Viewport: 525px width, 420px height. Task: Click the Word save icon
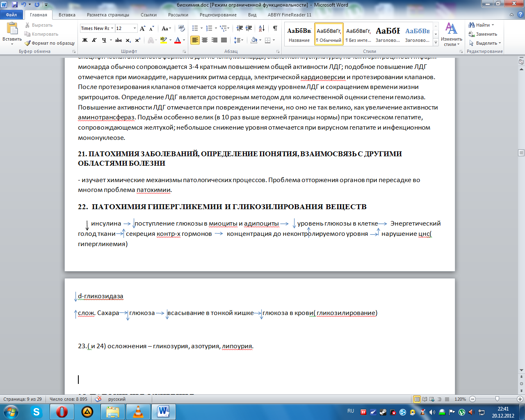pyautogui.click(x=15, y=5)
